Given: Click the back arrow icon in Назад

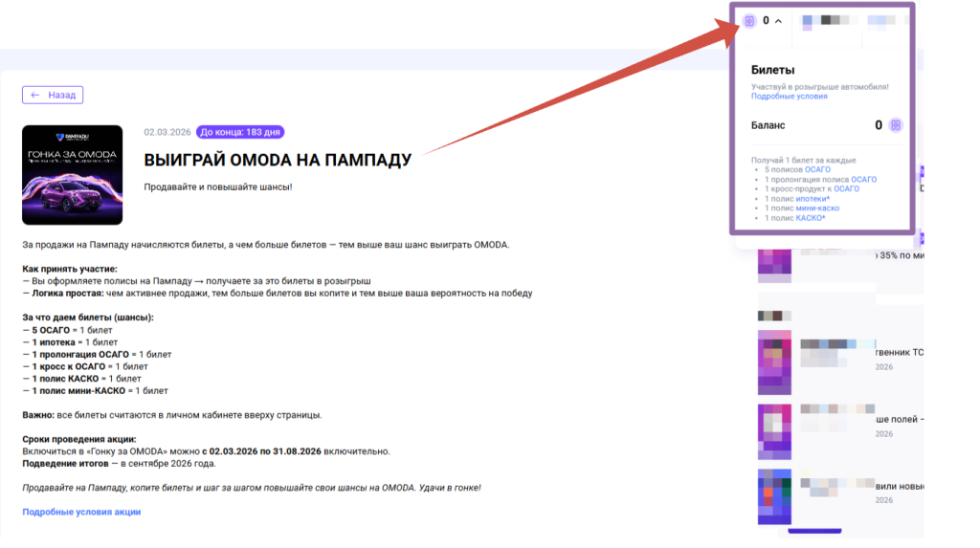Looking at the screenshot, I should (x=35, y=96).
